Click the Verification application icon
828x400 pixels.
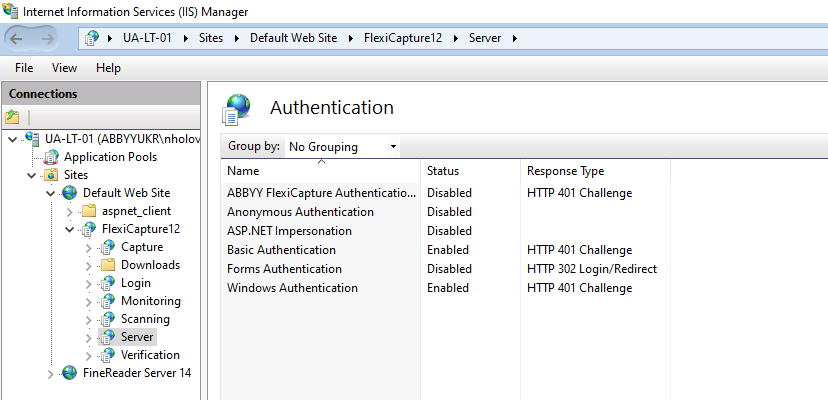(x=108, y=355)
